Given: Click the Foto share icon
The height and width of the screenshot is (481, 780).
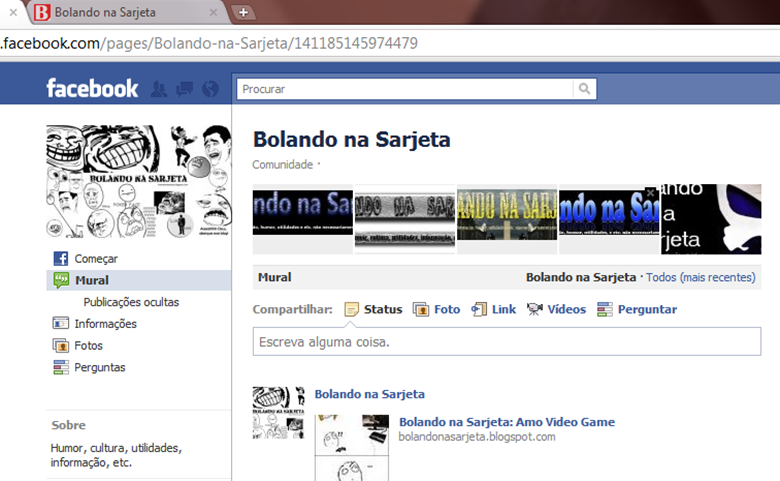Looking at the screenshot, I should [x=420, y=309].
